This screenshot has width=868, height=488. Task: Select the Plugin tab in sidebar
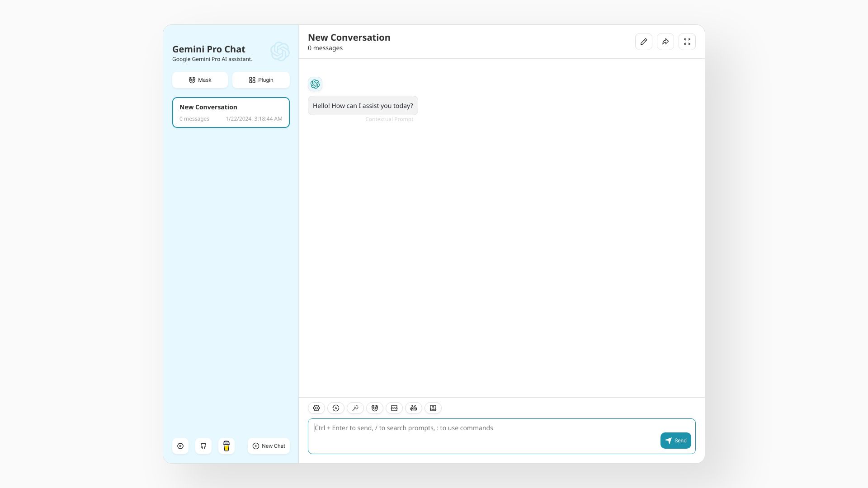[261, 80]
